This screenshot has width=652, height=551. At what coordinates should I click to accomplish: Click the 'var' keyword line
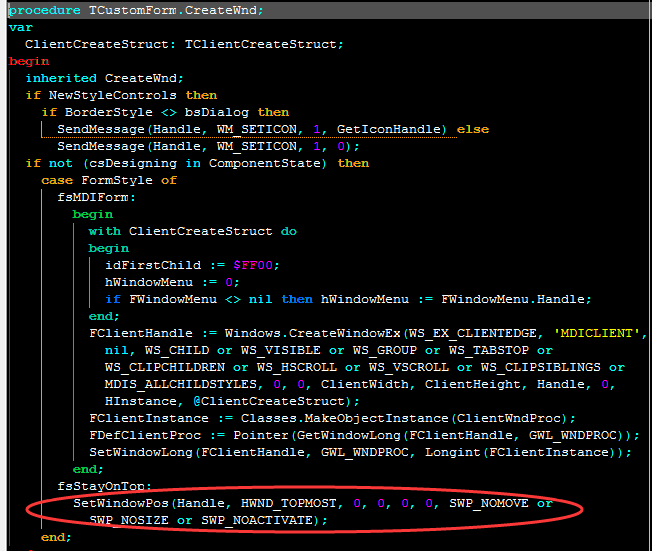(x=21, y=27)
